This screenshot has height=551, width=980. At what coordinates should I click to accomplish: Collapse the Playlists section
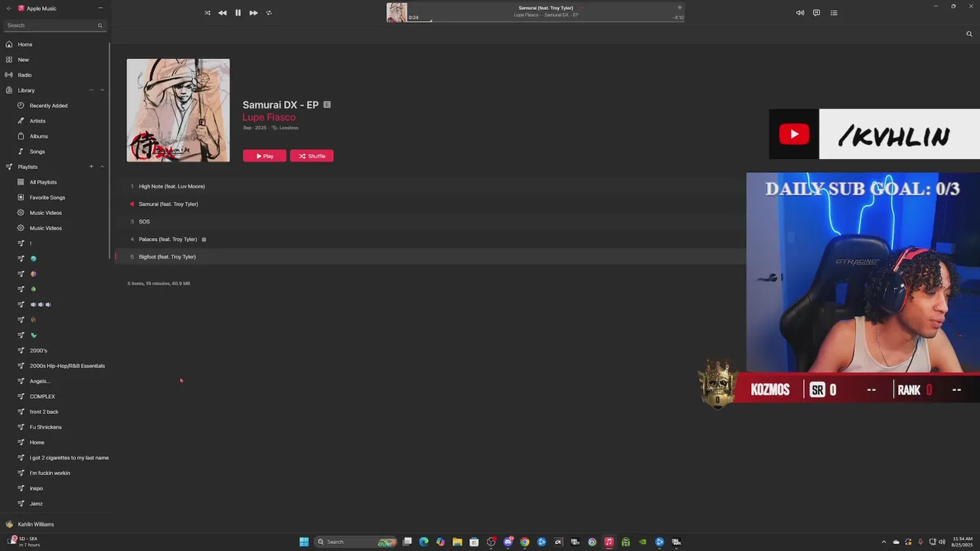[102, 167]
